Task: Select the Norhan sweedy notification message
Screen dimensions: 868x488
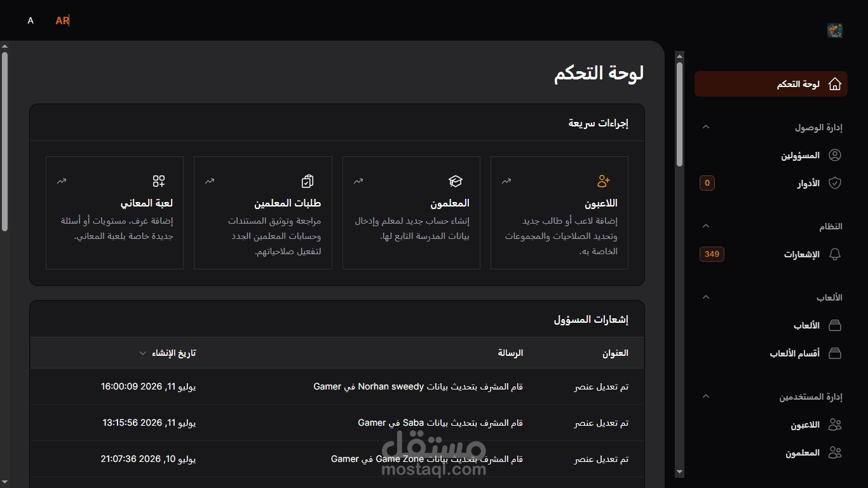Action: coord(418,386)
